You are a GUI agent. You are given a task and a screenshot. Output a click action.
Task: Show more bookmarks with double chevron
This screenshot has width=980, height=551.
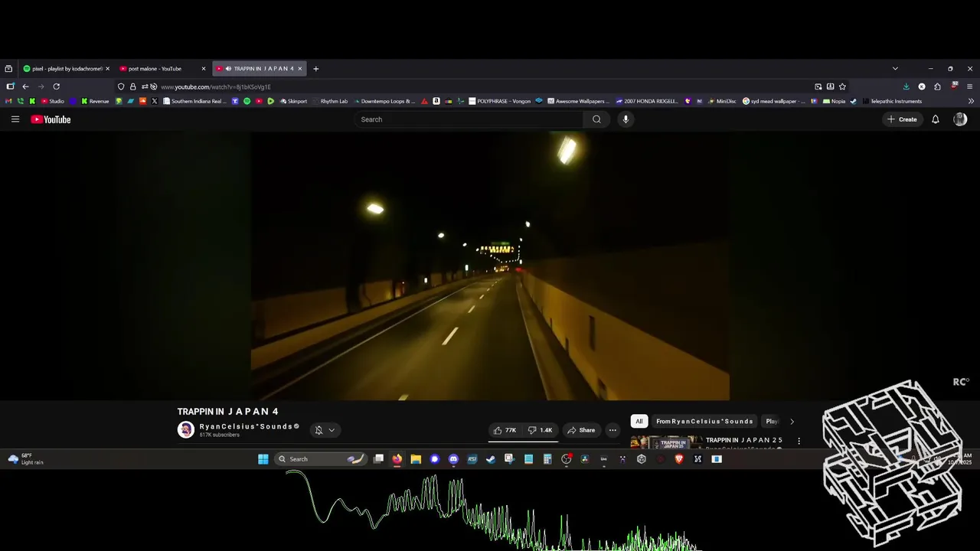click(x=972, y=101)
